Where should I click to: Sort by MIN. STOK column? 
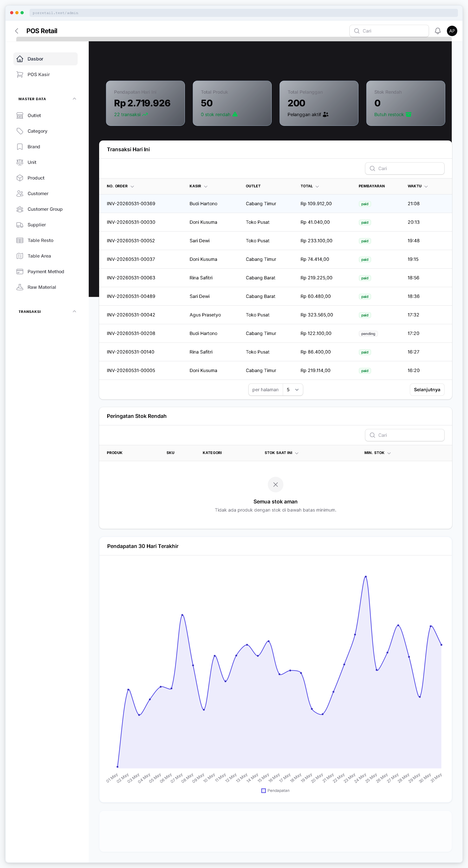click(377, 453)
